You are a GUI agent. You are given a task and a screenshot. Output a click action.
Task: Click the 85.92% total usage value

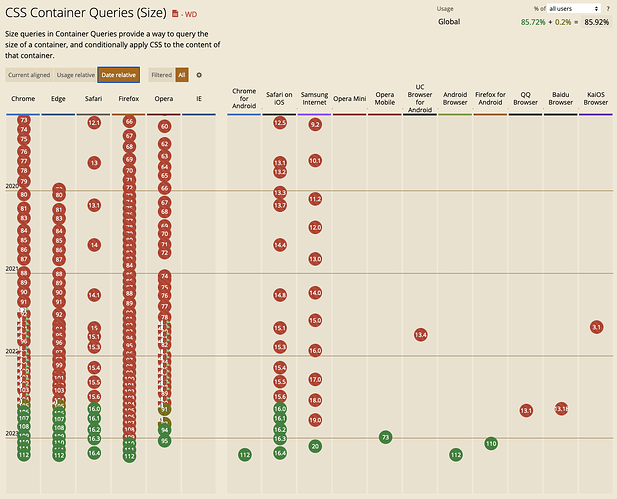point(597,22)
